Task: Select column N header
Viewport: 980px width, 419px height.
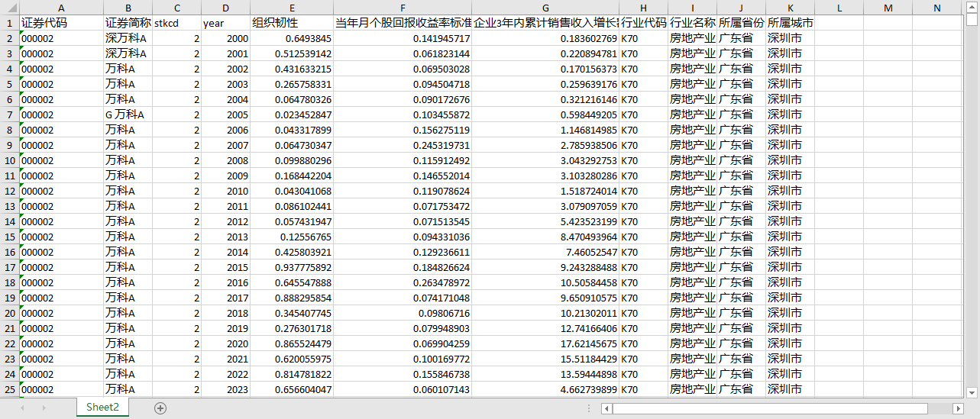Action: point(936,8)
